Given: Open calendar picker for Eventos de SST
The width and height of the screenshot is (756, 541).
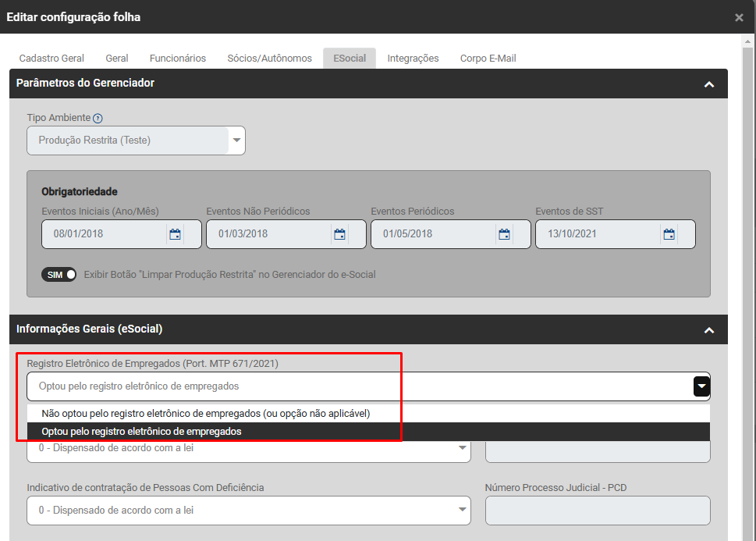Looking at the screenshot, I should pyautogui.click(x=669, y=234).
